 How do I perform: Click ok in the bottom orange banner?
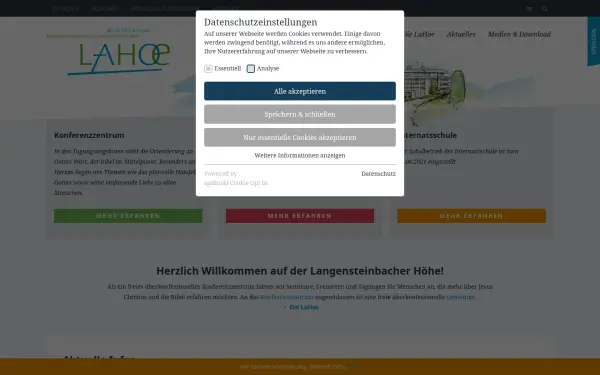(x=353, y=367)
